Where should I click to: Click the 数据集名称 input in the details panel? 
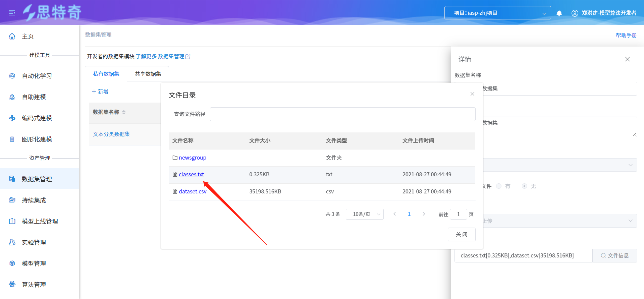point(560,88)
